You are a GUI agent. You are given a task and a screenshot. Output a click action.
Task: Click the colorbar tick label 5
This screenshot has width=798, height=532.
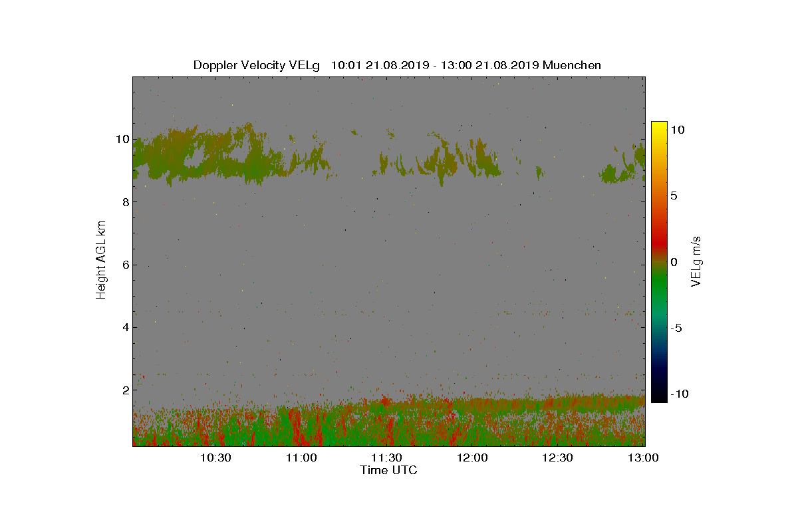[674, 196]
